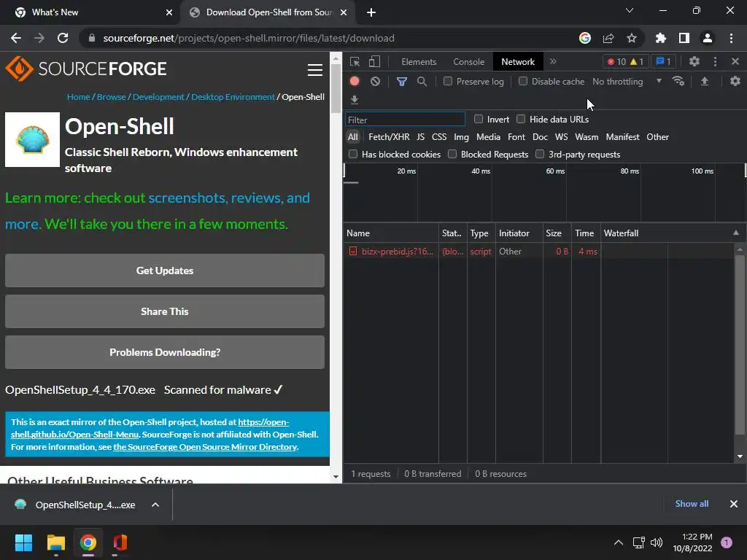Reload the SourceForge page
The height and width of the screenshot is (560, 747).
63,38
